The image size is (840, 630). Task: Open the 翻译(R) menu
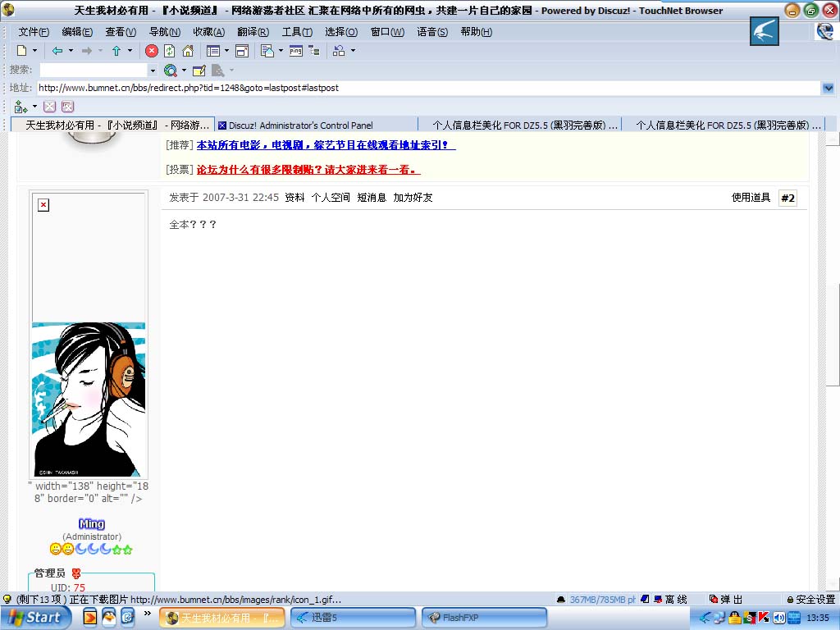pyautogui.click(x=253, y=32)
